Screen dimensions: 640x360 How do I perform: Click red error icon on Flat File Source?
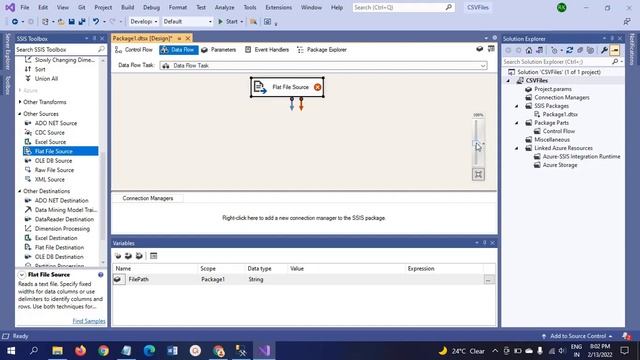(x=317, y=87)
